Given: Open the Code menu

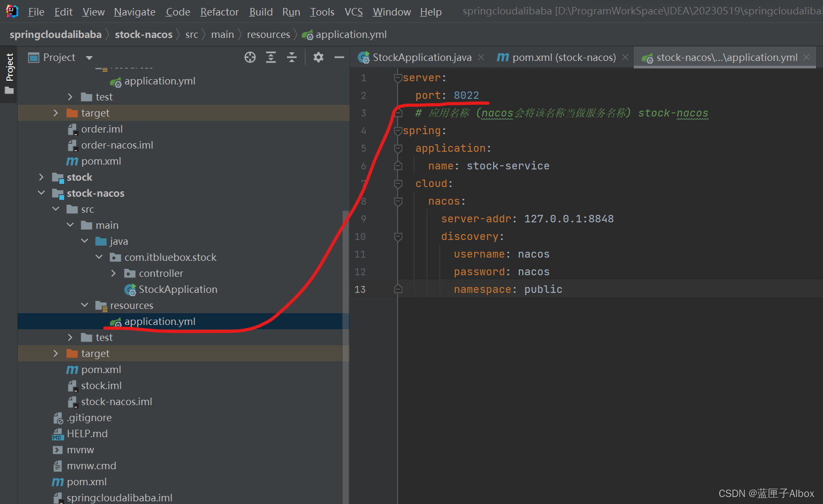Looking at the screenshot, I should click(x=178, y=12).
